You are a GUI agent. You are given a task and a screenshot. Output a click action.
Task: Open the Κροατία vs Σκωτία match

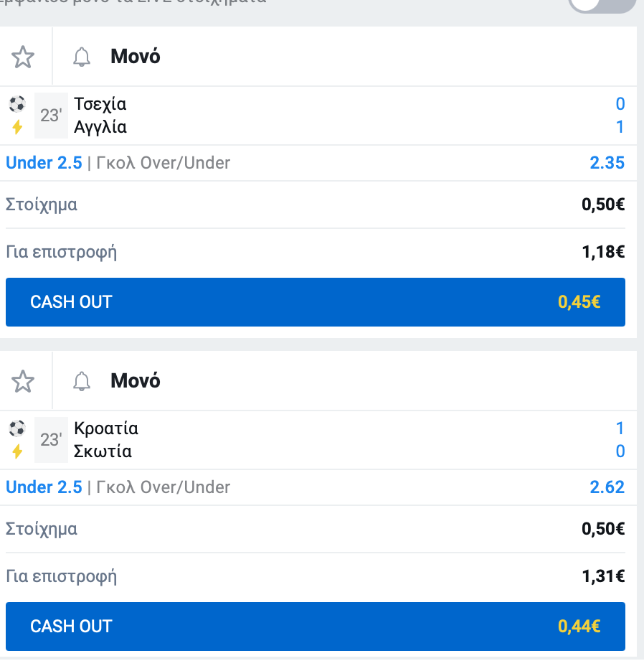(x=105, y=440)
